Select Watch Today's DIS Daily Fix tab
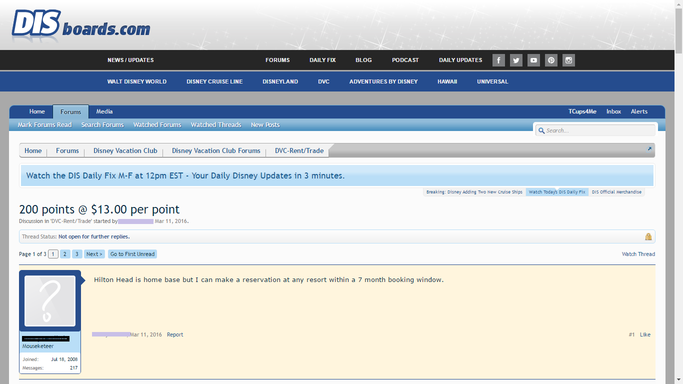683x384 pixels. click(x=557, y=192)
